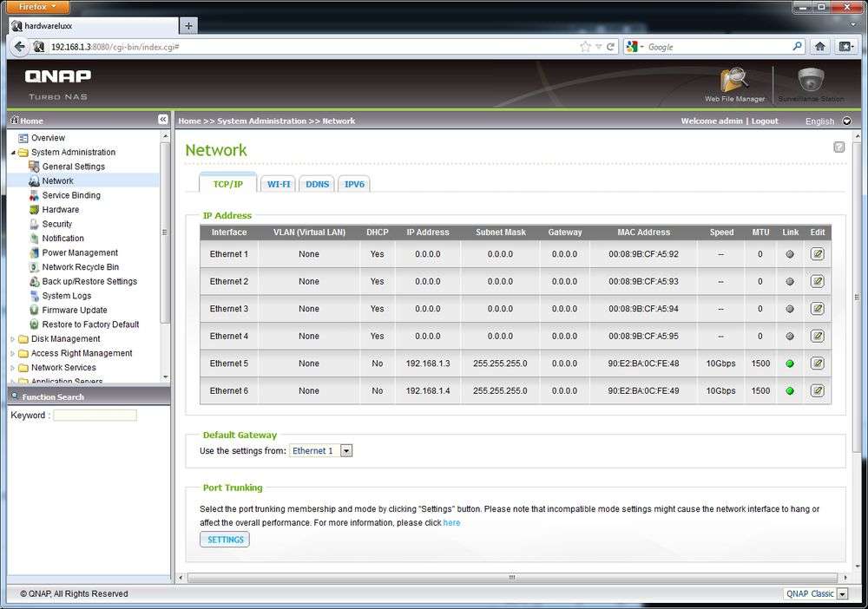
Task: Click System Administration in the breadcrumb
Action: (x=261, y=121)
